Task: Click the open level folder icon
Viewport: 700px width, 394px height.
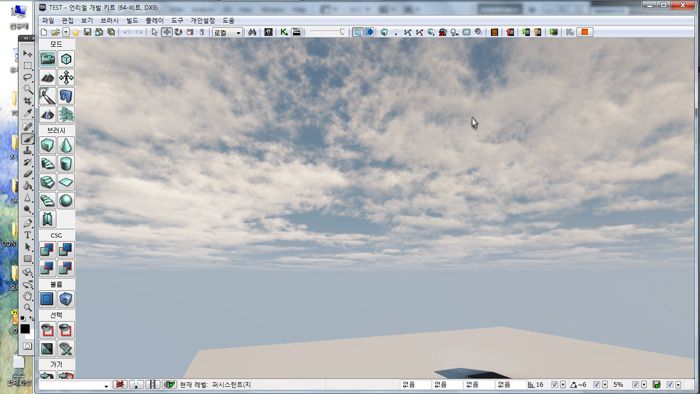Action: tap(55, 32)
